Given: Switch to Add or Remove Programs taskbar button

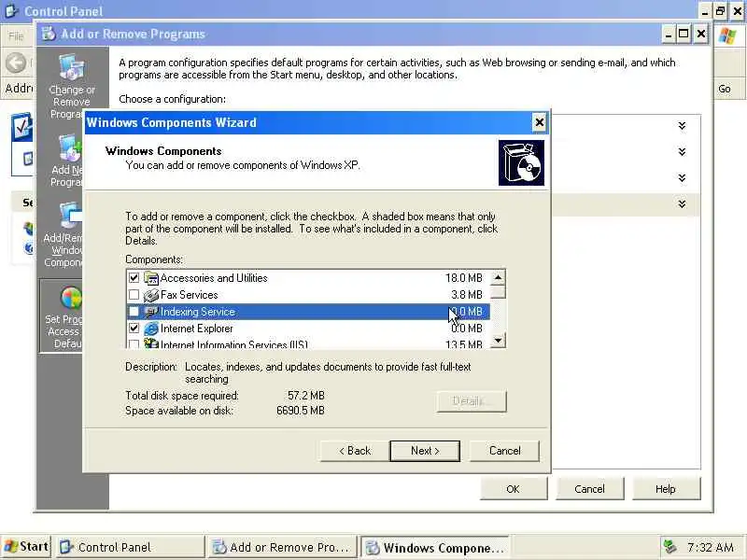Looking at the screenshot, I should [282, 547].
